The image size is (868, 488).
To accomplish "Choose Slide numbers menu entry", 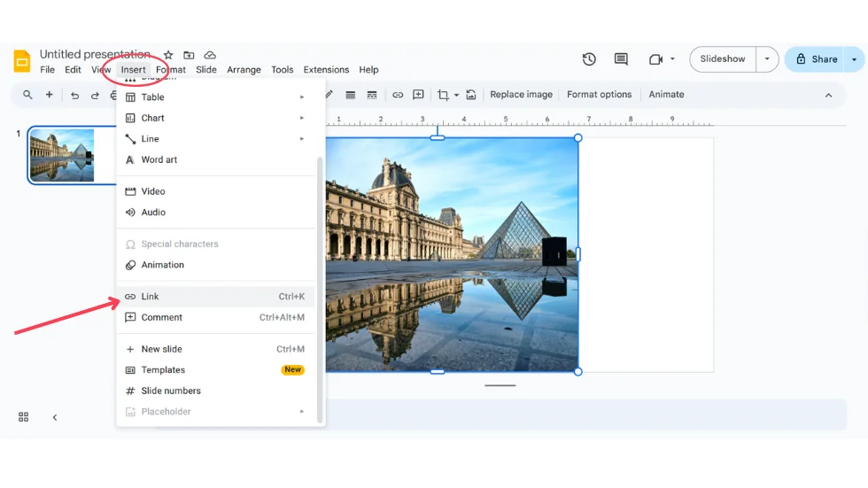I will click(216, 391).
